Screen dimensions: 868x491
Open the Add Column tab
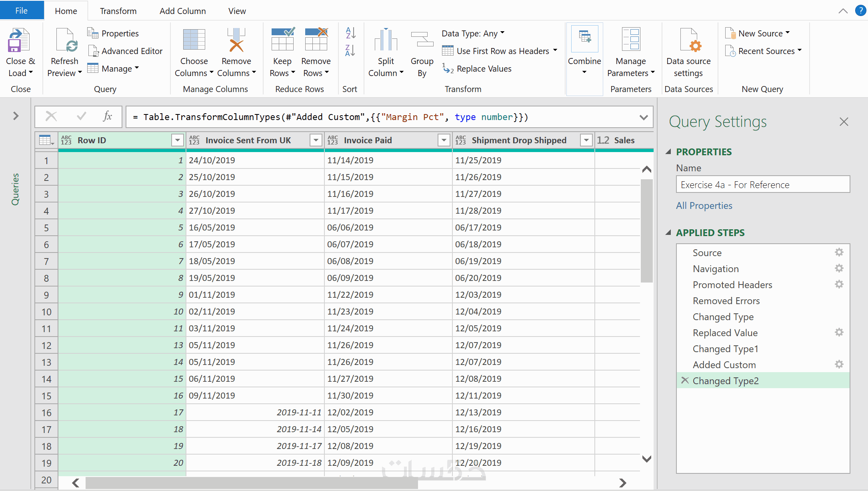coord(182,11)
